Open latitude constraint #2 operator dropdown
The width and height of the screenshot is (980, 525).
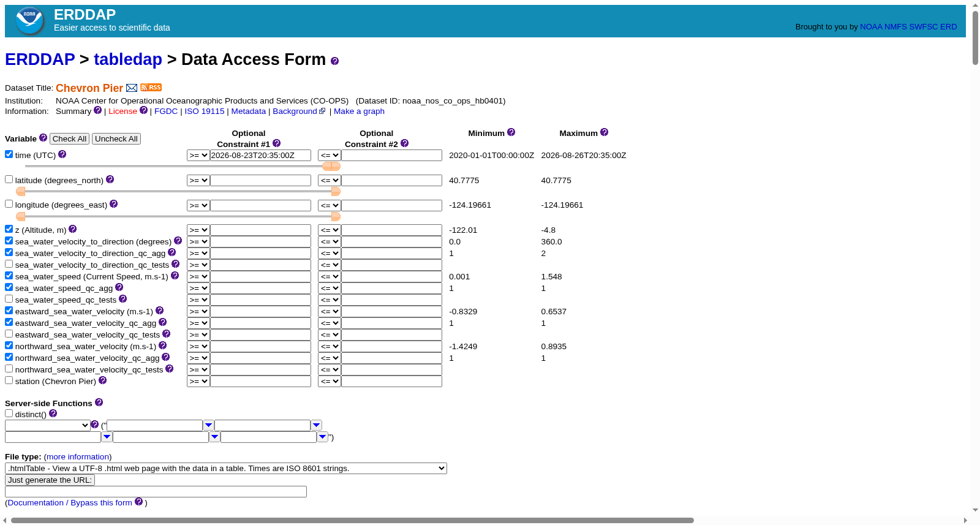(330, 181)
